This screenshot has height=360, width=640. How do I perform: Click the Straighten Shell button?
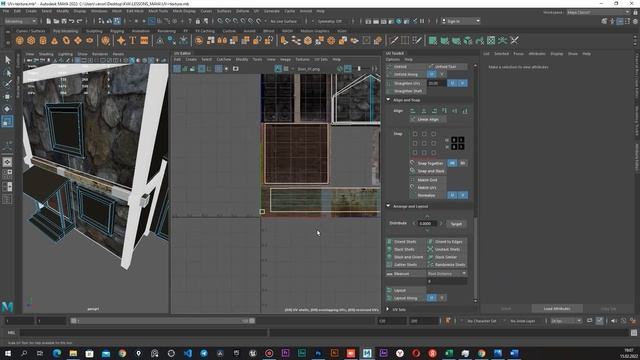(406, 91)
